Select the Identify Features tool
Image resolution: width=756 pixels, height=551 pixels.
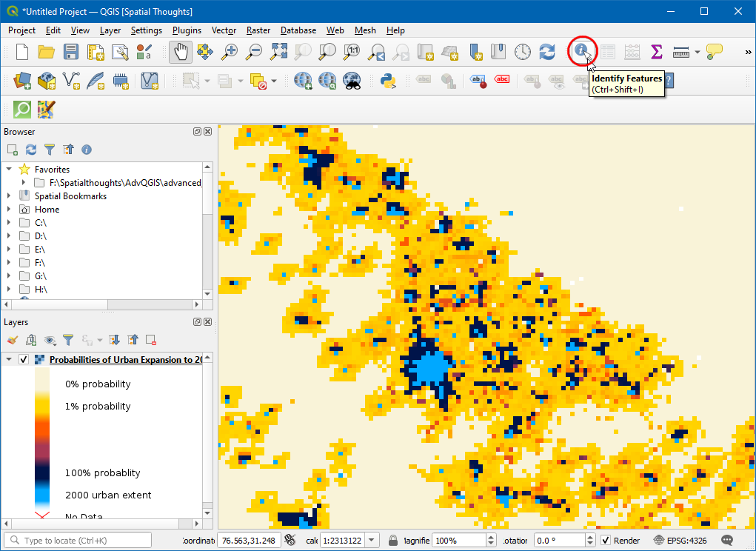click(x=582, y=51)
